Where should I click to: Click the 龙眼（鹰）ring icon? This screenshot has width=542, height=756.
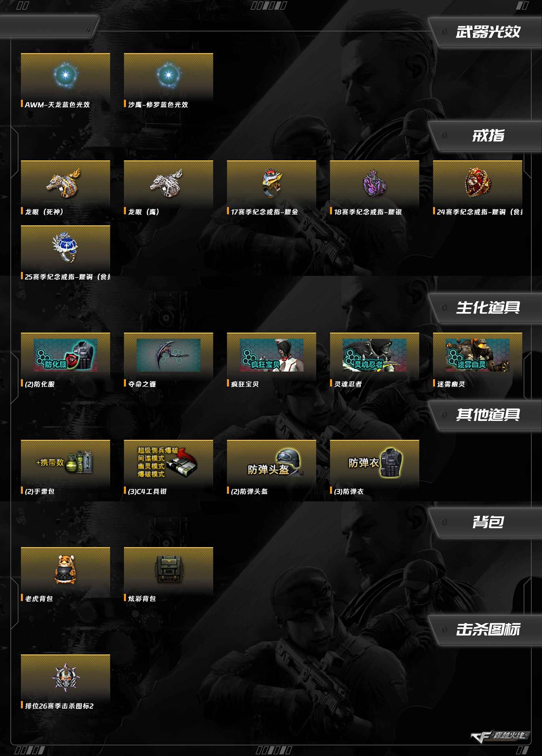[167, 183]
